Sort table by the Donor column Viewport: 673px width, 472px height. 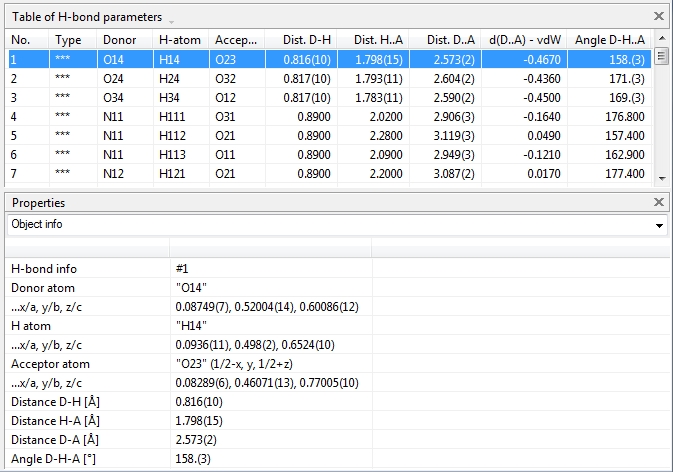124,40
